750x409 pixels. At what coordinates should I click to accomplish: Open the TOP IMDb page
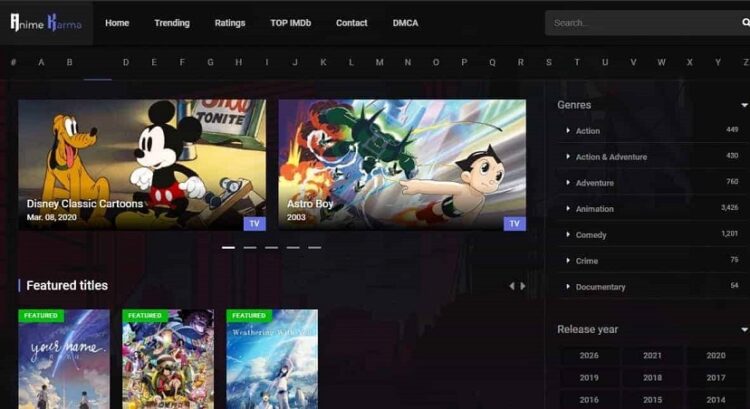click(x=290, y=23)
